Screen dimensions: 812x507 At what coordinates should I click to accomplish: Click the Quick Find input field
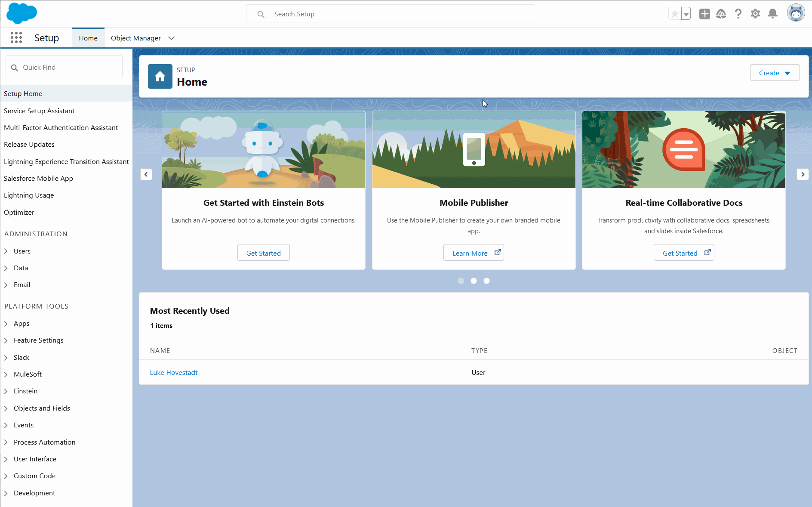64,67
